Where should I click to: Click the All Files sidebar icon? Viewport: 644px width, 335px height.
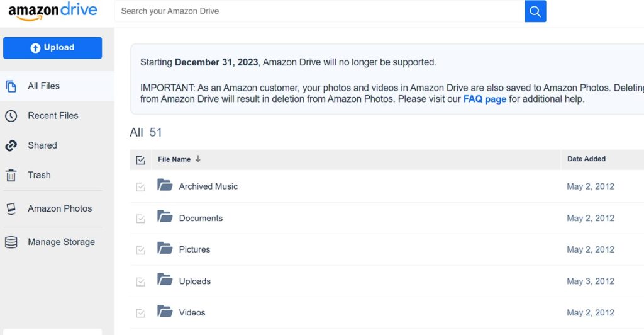(x=11, y=86)
